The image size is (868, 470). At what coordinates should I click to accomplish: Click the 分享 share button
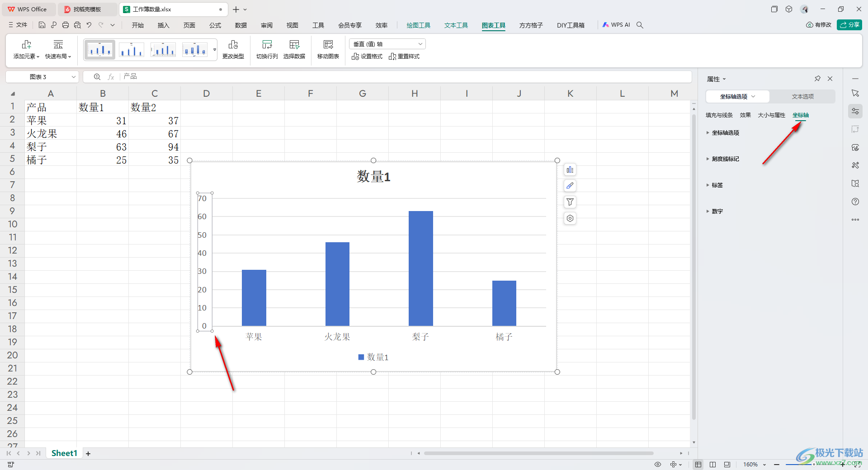(x=849, y=25)
